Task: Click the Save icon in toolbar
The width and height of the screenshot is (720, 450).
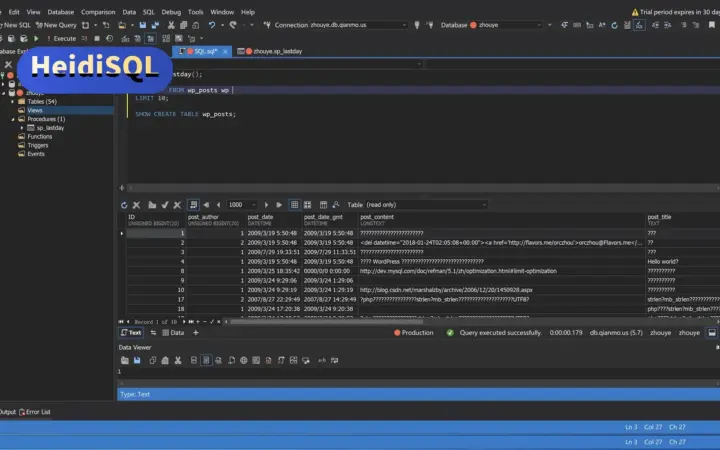Action: pyautogui.click(x=143, y=25)
